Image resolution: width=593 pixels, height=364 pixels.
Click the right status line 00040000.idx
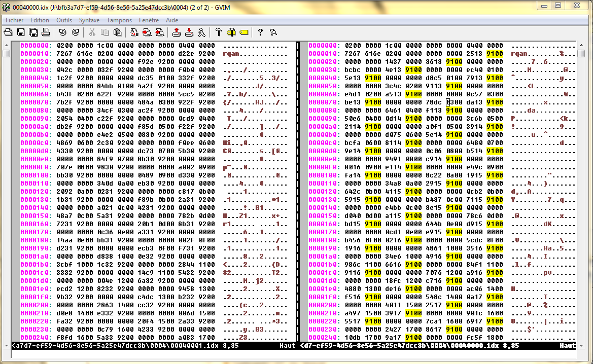coord(438,345)
